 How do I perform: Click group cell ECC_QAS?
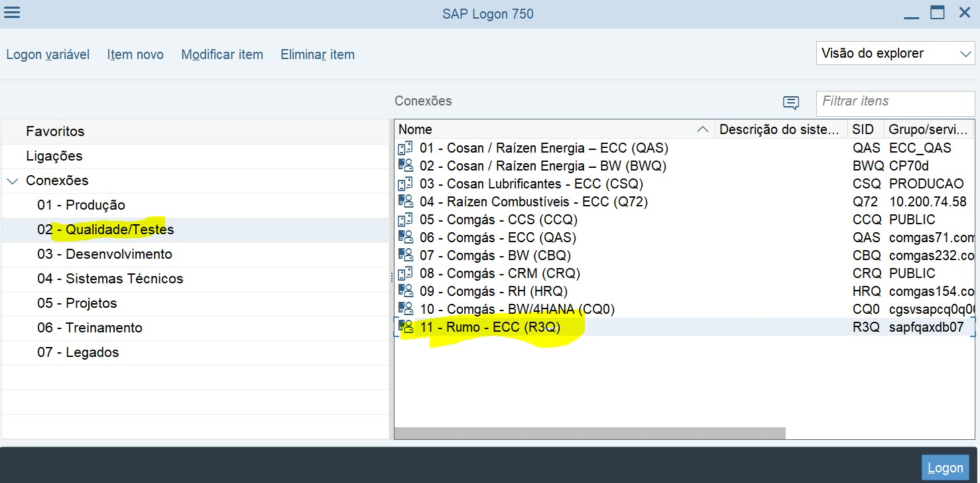pyautogui.click(x=920, y=148)
